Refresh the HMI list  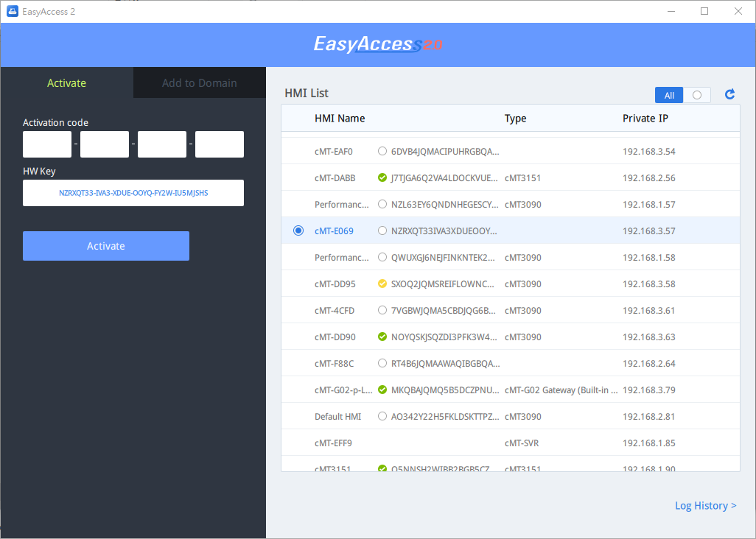coord(729,94)
